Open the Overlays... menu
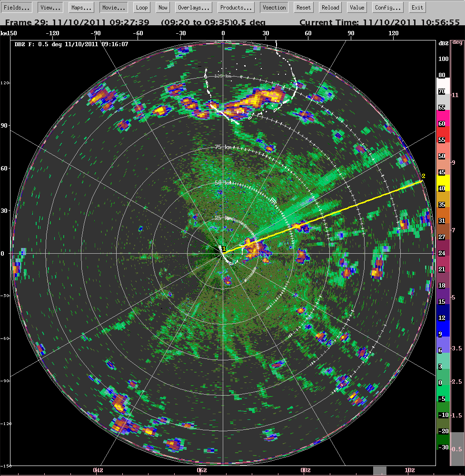Viewport: 465px width, 476px height. click(194, 8)
